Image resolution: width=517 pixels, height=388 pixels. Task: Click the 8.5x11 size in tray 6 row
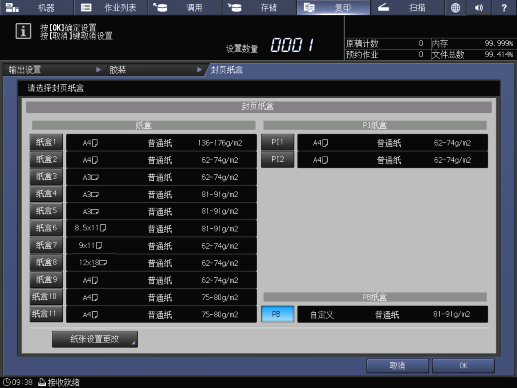(x=90, y=228)
